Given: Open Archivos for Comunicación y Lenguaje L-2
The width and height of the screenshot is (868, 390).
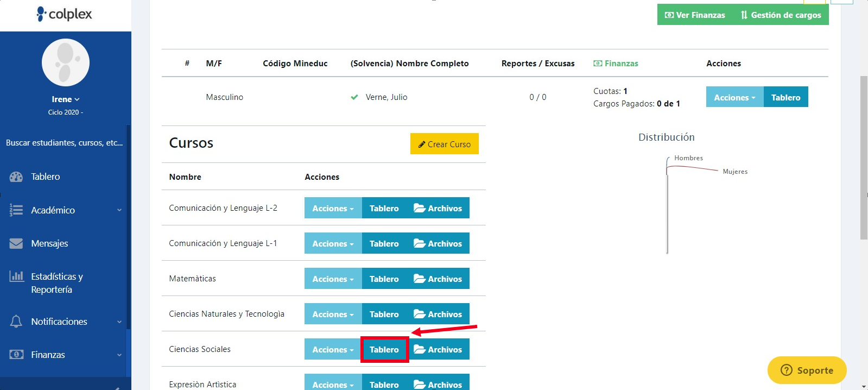Looking at the screenshot, I should click(438, 208).
